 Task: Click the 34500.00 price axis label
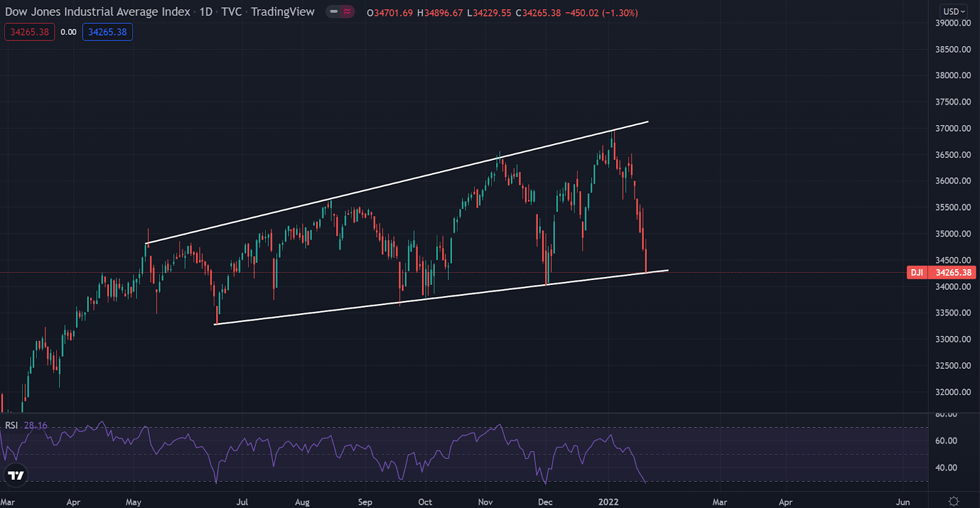[x=953, y=260]
